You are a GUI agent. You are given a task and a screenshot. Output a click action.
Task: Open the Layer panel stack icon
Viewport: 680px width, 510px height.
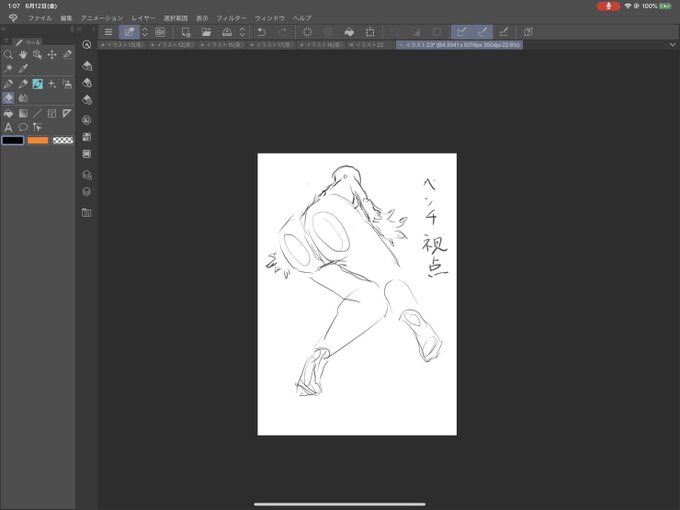(87, 192)
